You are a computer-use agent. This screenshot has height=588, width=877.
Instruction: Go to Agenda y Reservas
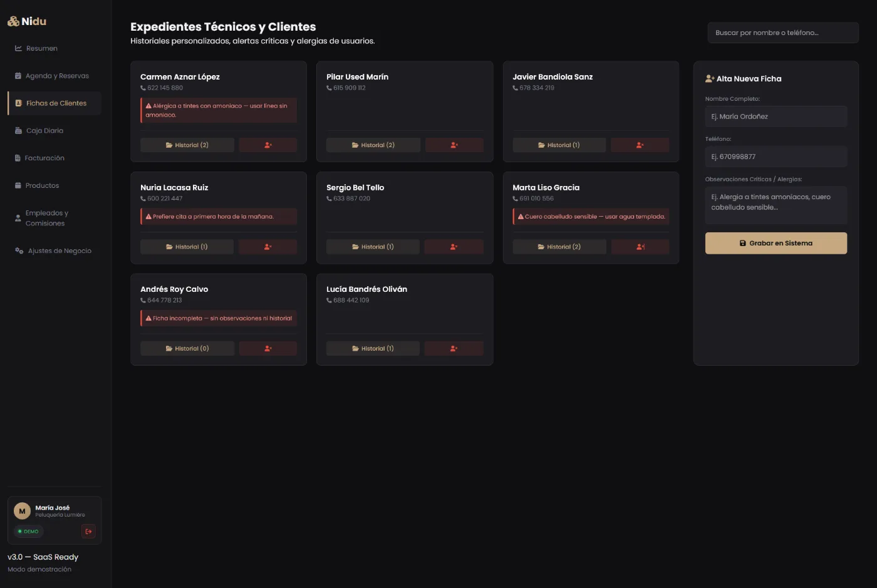54,76
